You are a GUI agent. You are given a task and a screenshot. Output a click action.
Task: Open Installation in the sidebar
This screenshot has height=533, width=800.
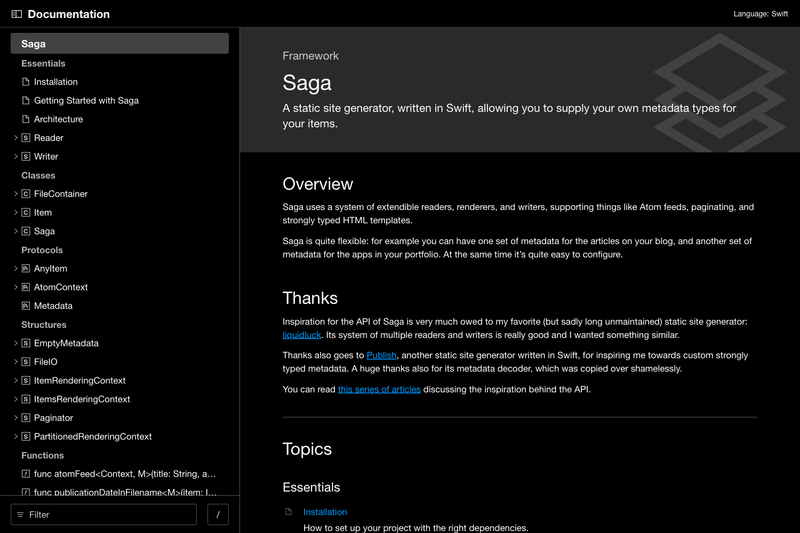tap(56, 82)
